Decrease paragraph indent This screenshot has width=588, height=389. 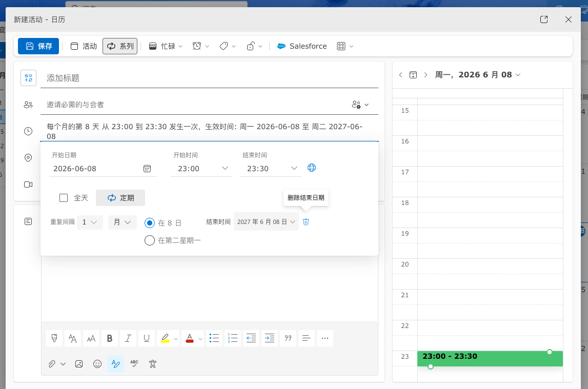click(x=251, y=338)
